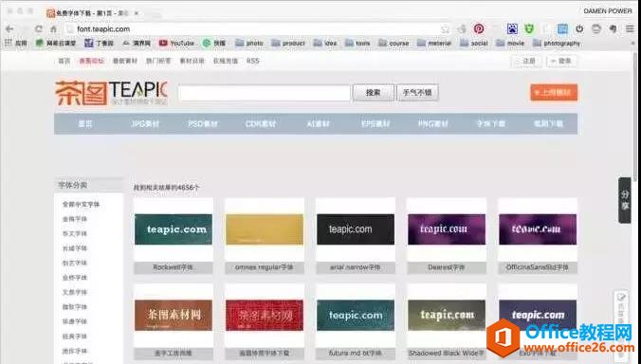Viewport: 641px width, 364px height.
Task: Open the social bookmarks folder
Action: pos(474,43)
